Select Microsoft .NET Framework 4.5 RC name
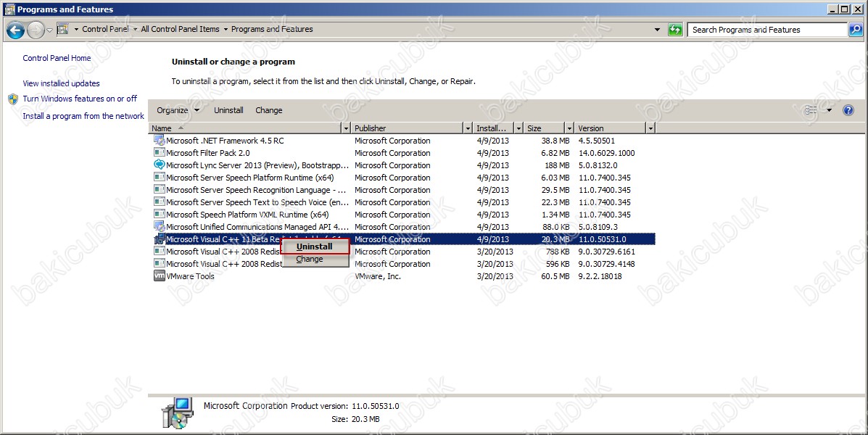This screenshot has width=868, height=435. coord(225,141)
